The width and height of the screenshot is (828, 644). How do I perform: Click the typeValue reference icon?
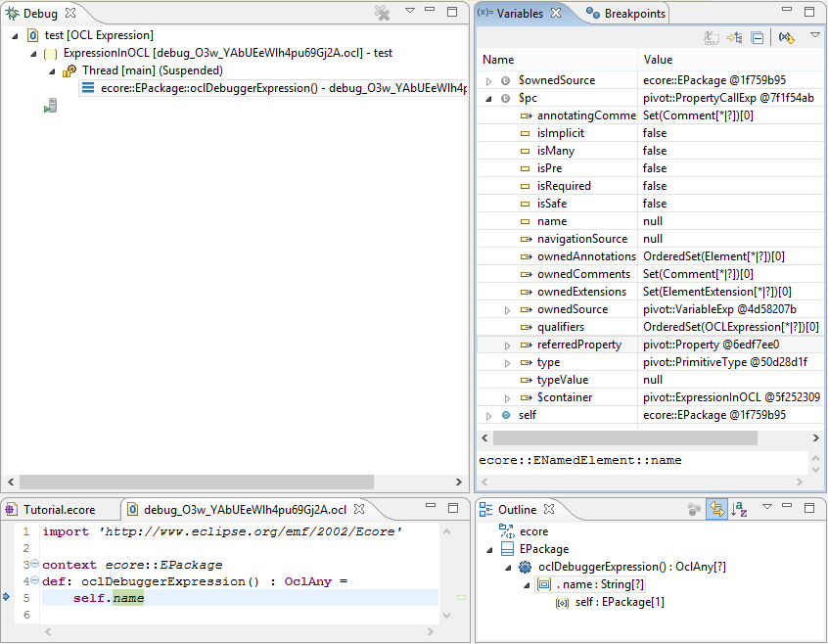526,380
